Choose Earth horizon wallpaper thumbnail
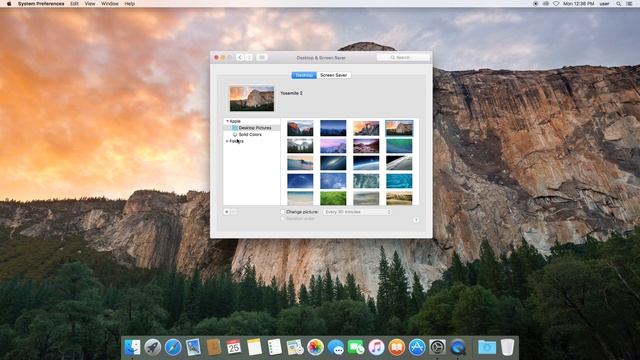Screen dimensions: 640x360 pyautogui.click(x=366, y=163)
